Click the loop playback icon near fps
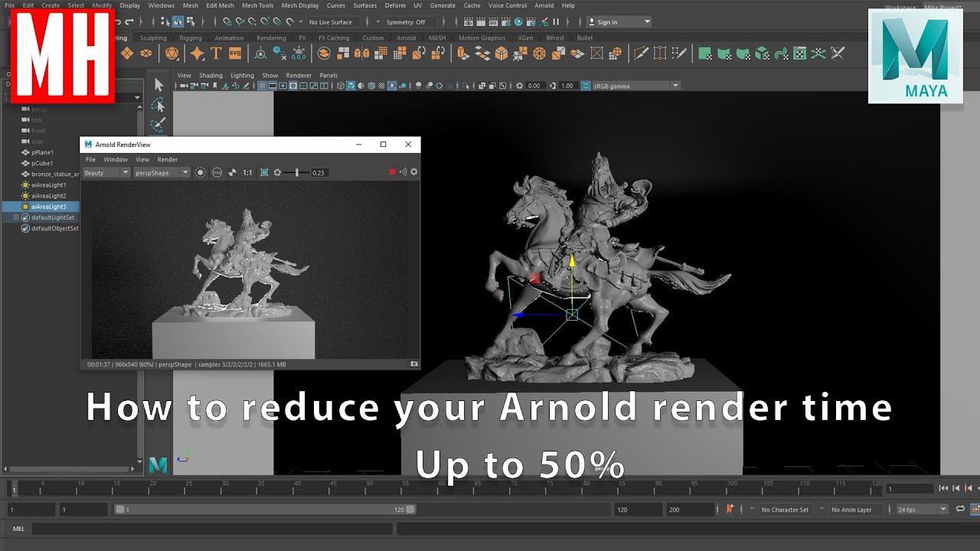The height and width of the screenshot is (551, 980). pyautogui.click(x=960, y=509)
